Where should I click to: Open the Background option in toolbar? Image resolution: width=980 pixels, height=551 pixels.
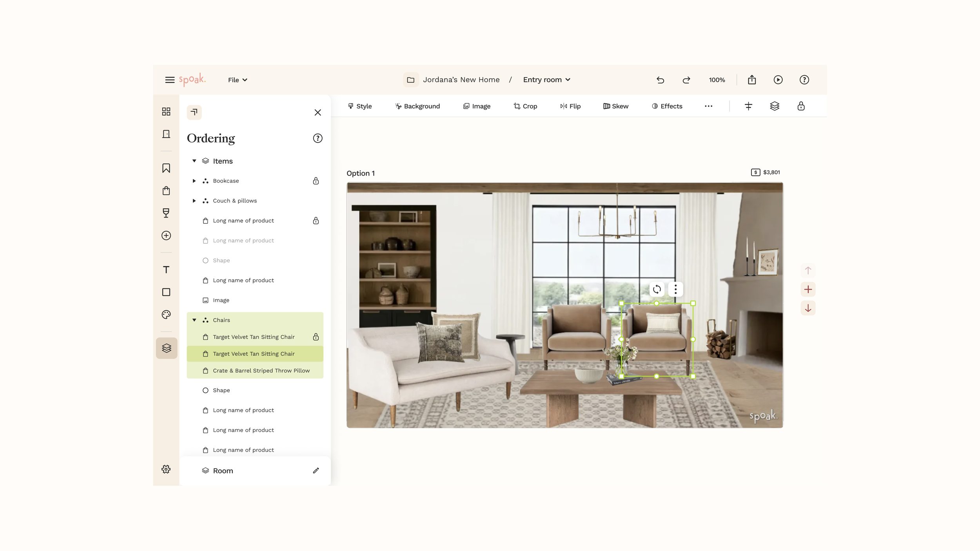click(417, 106)
